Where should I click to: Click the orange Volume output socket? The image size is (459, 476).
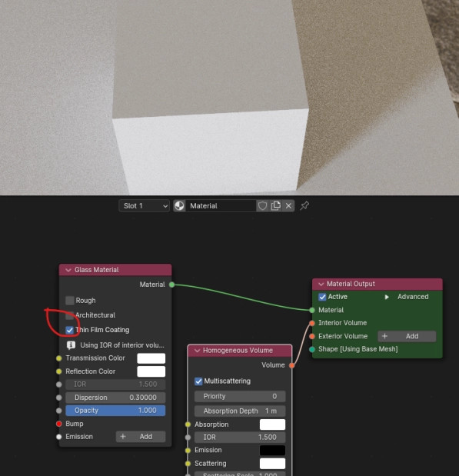[291, 365]
